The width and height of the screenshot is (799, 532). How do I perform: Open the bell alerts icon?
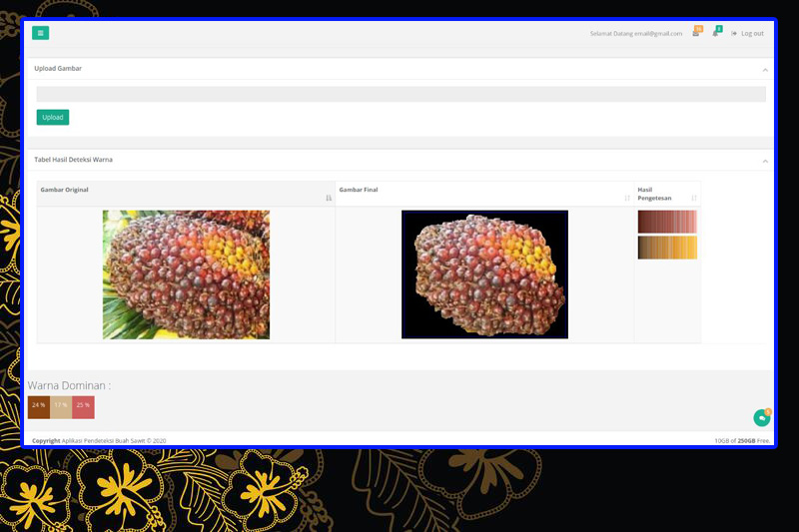click(x=715, y=33)
